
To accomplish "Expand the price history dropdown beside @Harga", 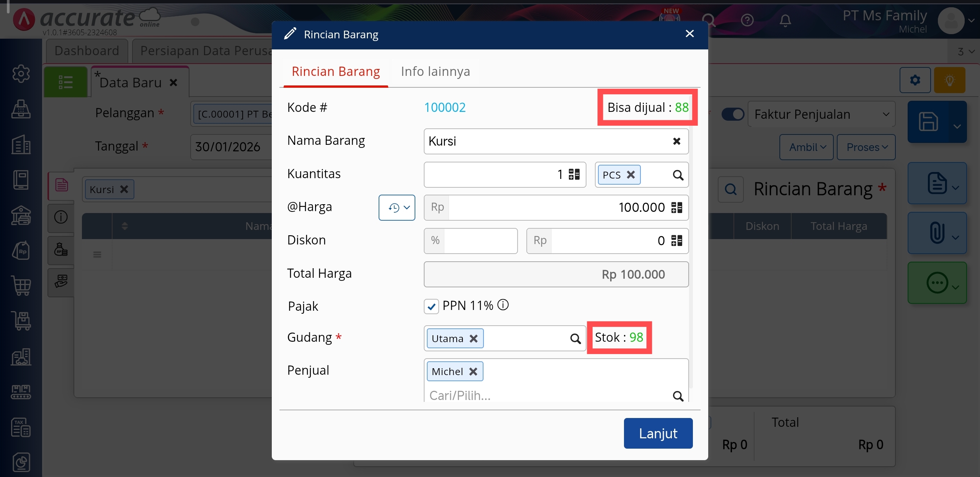I will pos(397,208).
